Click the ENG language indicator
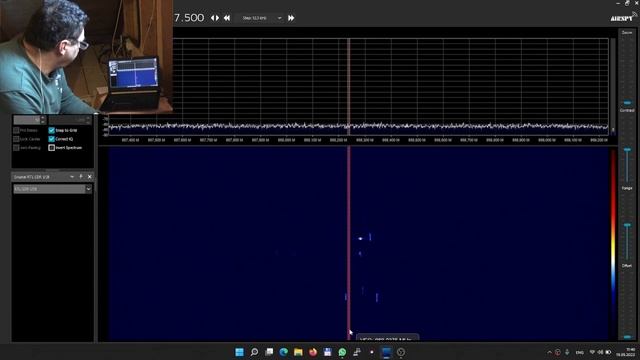This screenshot has width=640, height=360. click(580, 352)
